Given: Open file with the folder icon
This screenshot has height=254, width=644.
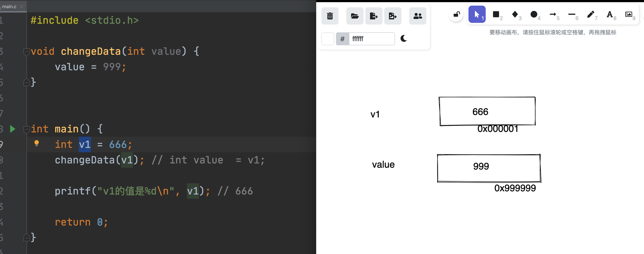Looking at the screenshot, I should tap(355, 16).
